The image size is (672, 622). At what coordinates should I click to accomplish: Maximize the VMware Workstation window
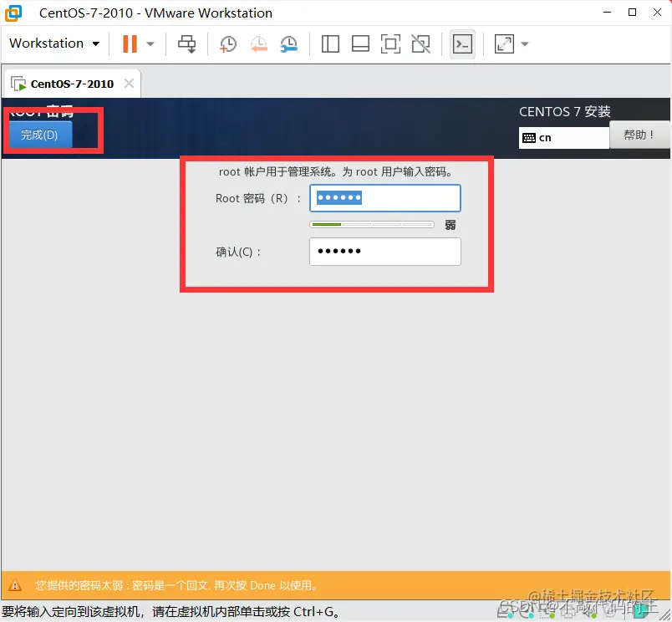coord(632,13)
